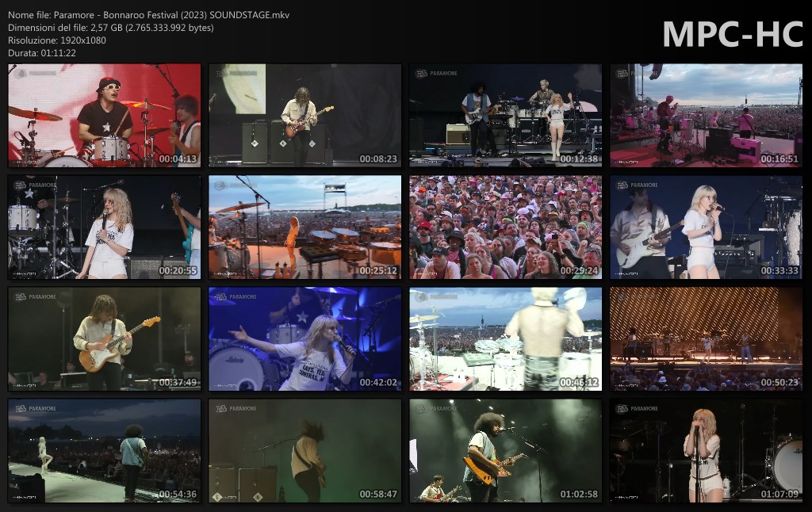Screen dimensions: 812x512
Task: Select the crowd-view thumbnail at 00:16:51
Action: point(706,116)
